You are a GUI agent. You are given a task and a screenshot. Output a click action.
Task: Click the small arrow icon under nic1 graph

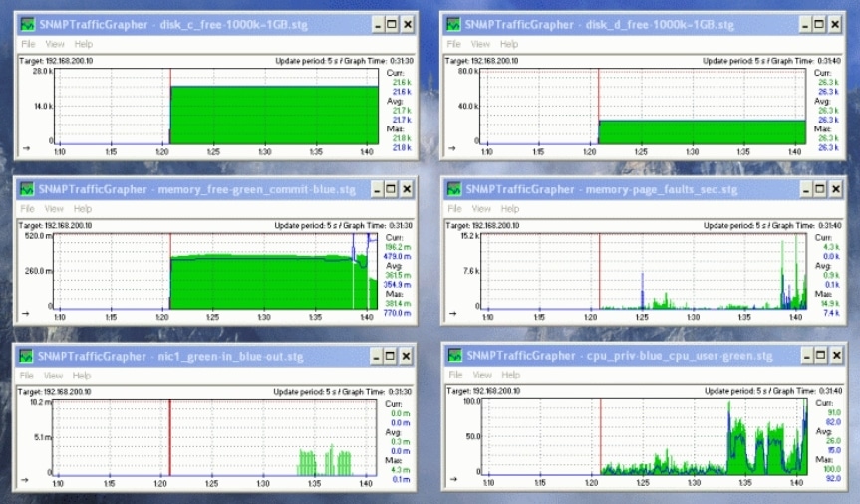click(x=25, y=480)
